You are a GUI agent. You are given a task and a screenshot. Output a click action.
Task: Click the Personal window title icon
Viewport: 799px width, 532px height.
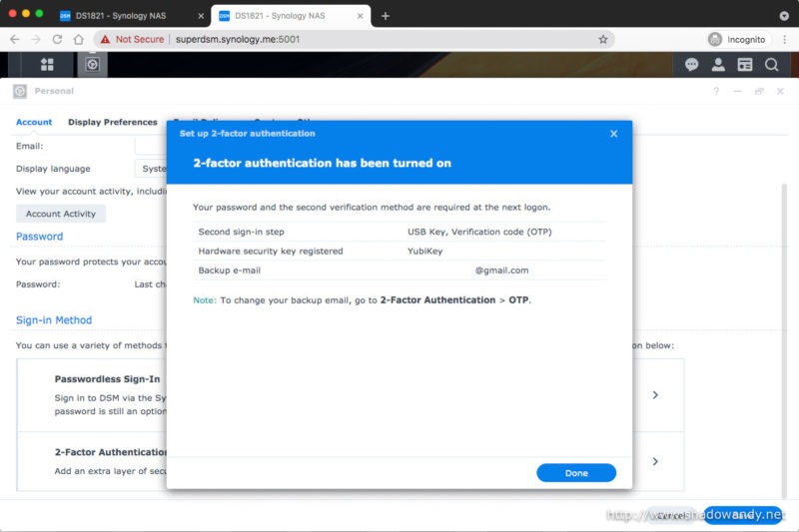[x=20, y=91]
